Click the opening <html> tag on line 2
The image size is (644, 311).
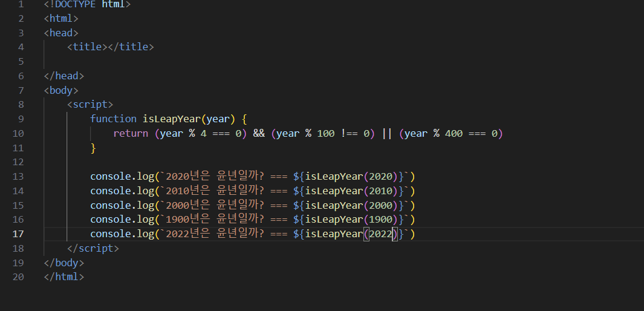(61, 19)
